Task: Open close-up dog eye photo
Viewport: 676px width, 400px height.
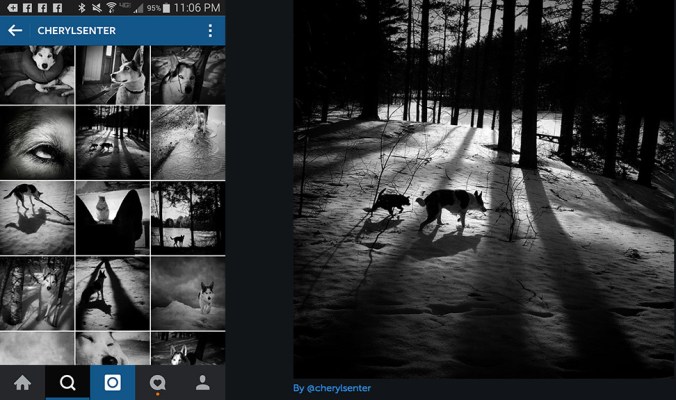Action: click(x=37, y=142)
